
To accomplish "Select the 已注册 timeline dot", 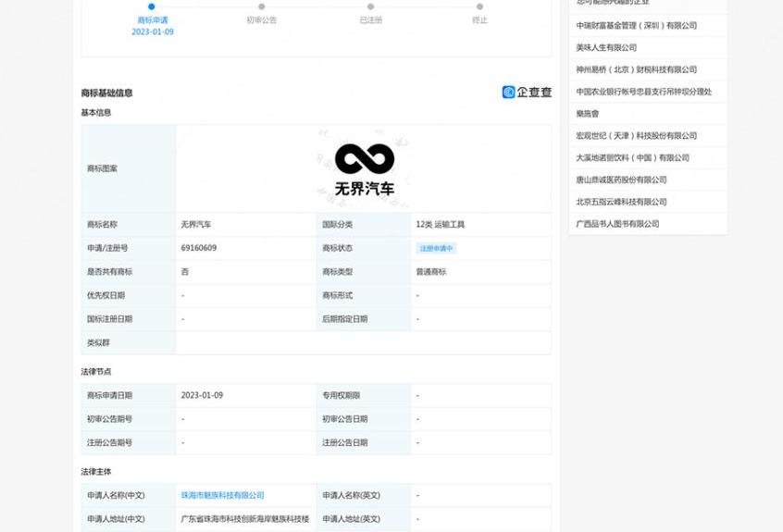I will point(370,6).
